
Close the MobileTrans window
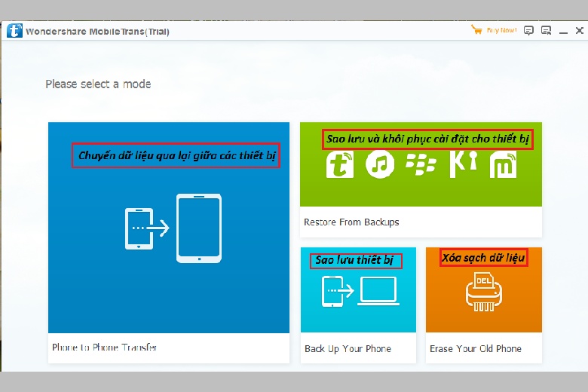tap(580, 30)
